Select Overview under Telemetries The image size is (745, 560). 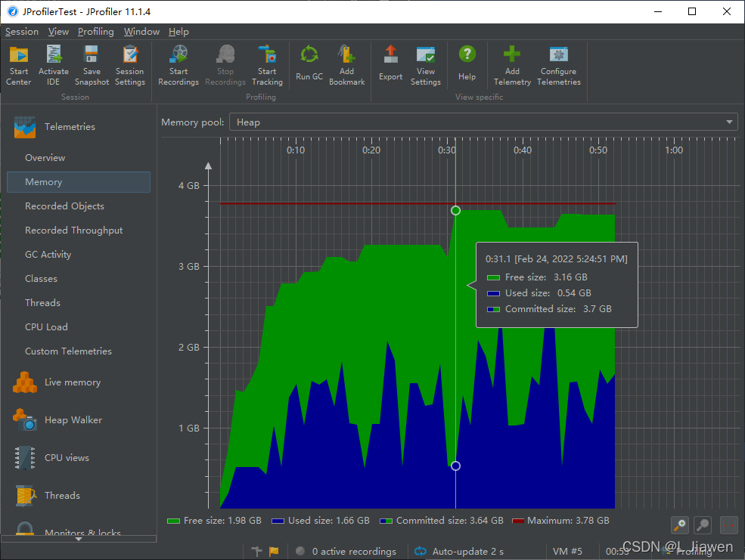[45, 157]
